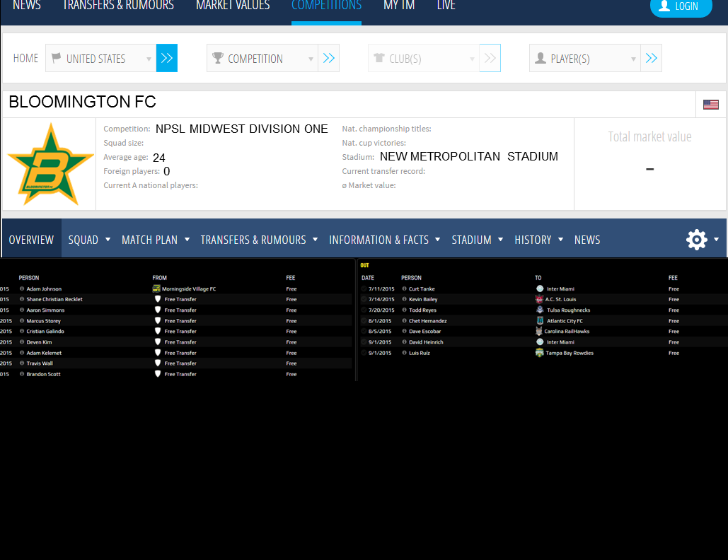Click the blue go arrow next to United States
Image resolution: width=728 pixels, height=560 pixels.
click(167, 58)
